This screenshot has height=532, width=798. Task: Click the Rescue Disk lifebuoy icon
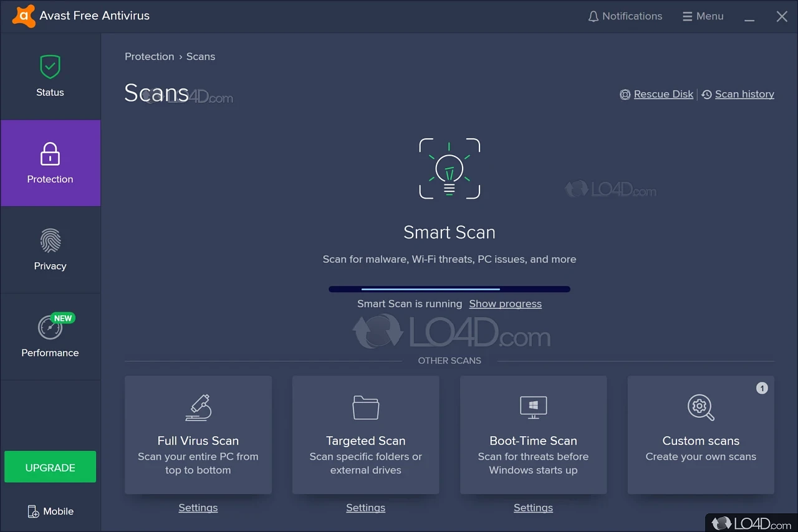click(625, 95)
